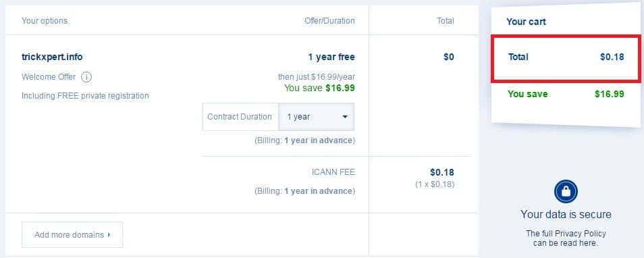Click the Offer/Duration column header
Image resolution: width=644 pixels, height=258 pixels.
[329, 20]
